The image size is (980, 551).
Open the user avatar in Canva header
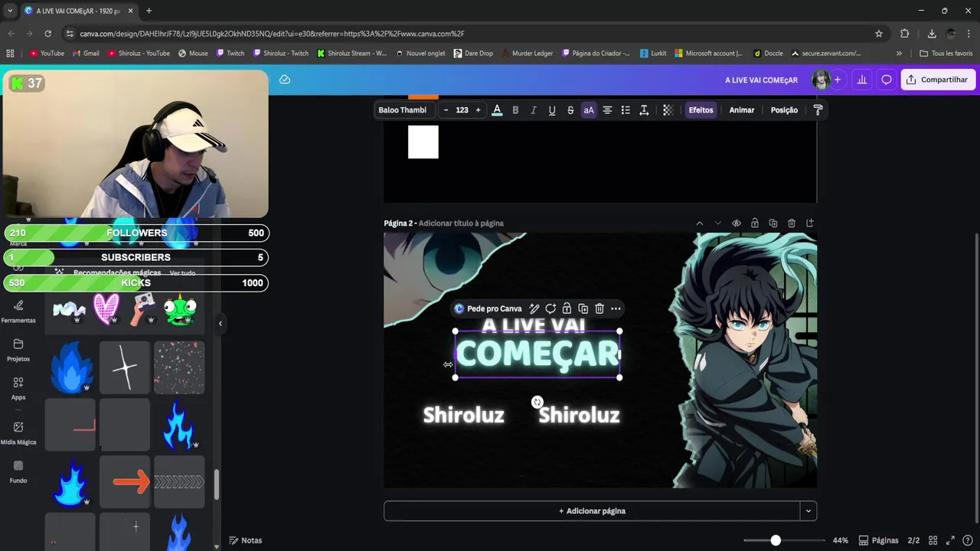click(x=821, y=80)
